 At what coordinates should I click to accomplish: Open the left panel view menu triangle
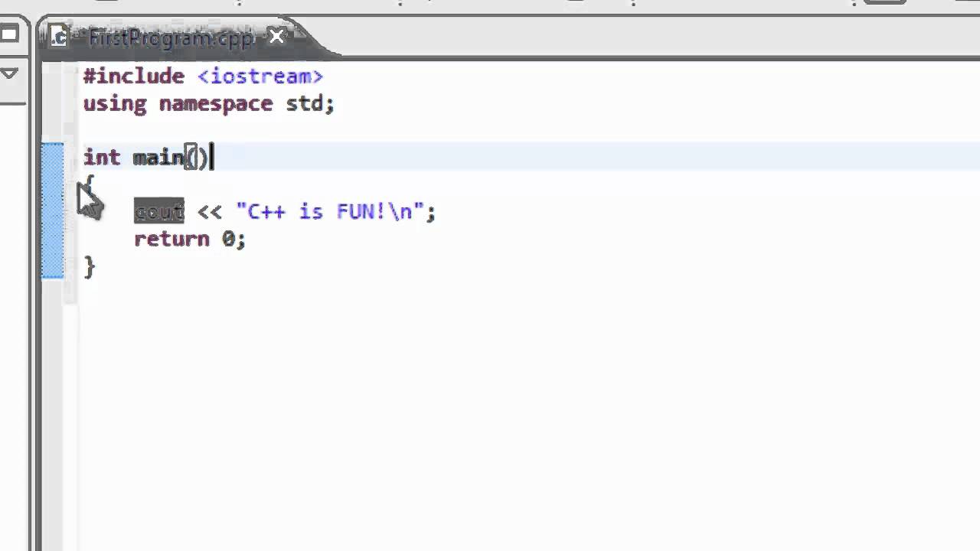pyautogui.click(x=8, y=73)
